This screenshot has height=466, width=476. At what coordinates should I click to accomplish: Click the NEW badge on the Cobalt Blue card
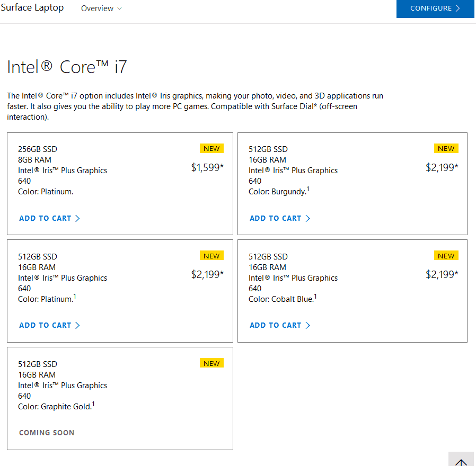click(446, 256)
